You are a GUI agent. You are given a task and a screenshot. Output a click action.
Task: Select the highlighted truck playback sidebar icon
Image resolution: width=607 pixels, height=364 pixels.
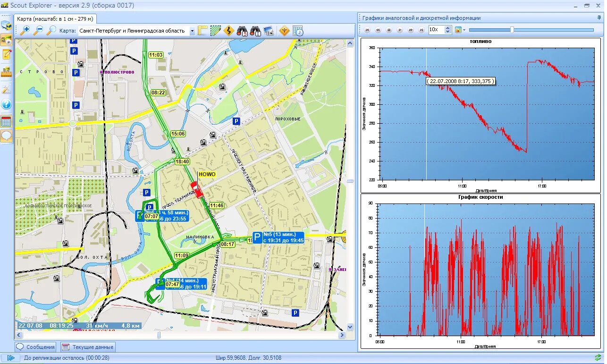click(x=6, y=40)
